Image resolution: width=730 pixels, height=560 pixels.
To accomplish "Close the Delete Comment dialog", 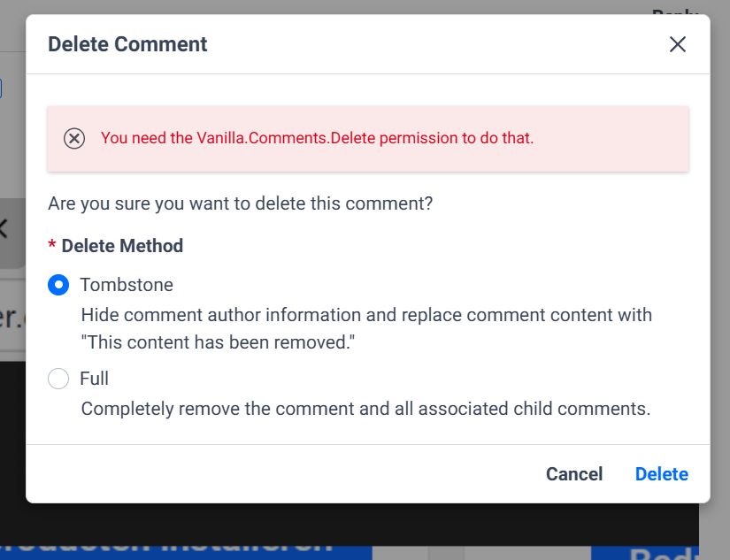I will (x=678, y=44).
